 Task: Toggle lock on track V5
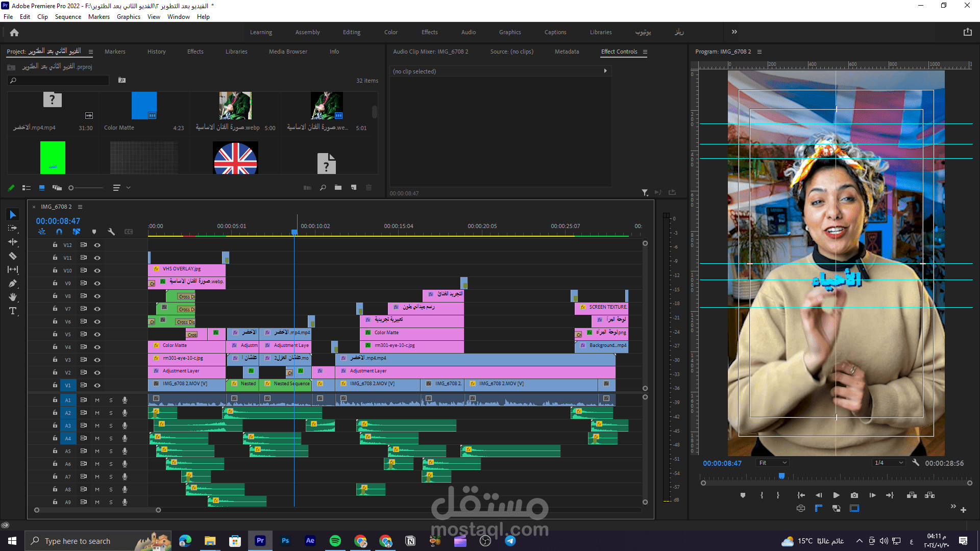[55, 334]
